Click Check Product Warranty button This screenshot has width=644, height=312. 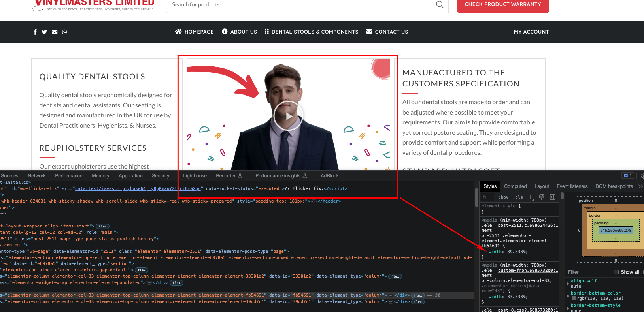click(503, 5)
